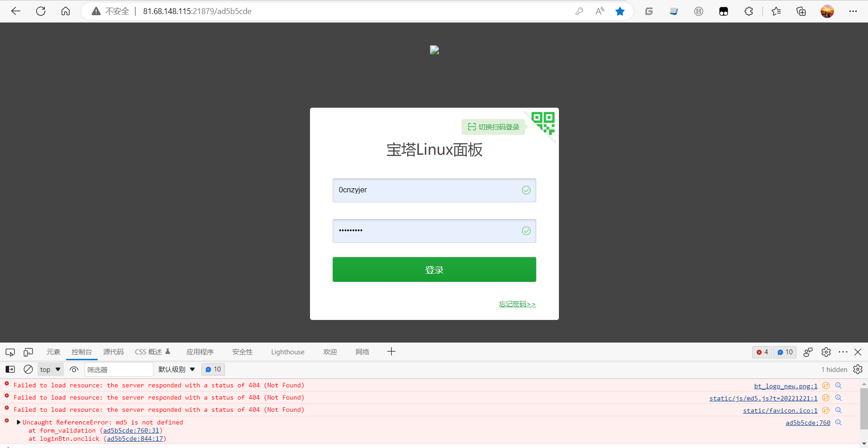Screen dimensions: 868x448
Task: Click the blue favorite star icon
Action: pos(620,11)
